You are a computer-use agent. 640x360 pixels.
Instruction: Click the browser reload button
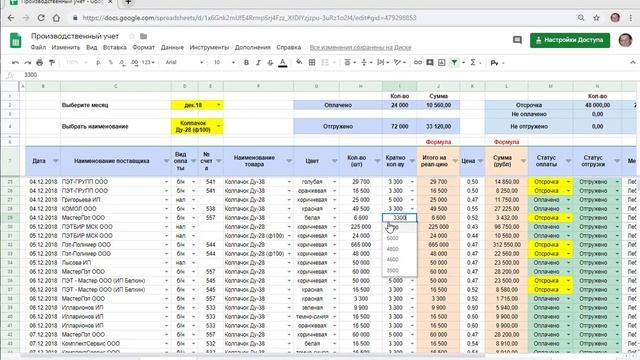click(x=41, y=18)
